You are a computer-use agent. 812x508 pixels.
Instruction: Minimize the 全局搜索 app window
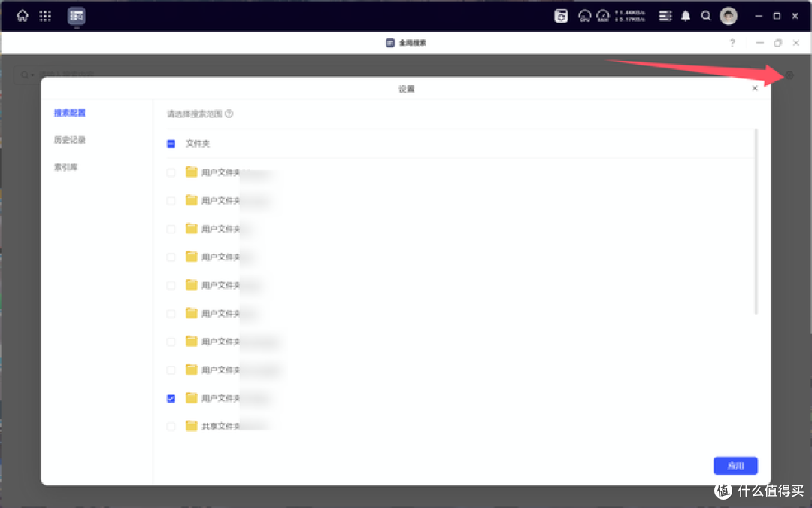coord(759,43)
